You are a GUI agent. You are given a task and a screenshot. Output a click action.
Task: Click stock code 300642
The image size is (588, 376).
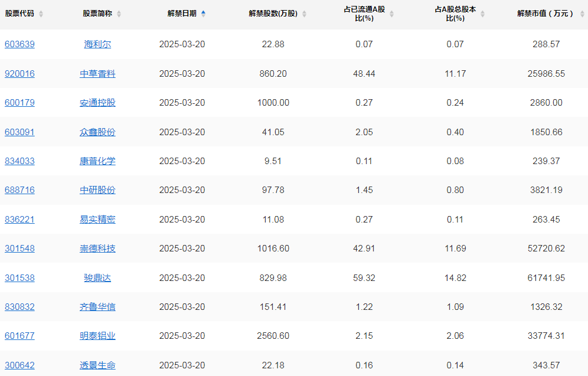(19, 365)
